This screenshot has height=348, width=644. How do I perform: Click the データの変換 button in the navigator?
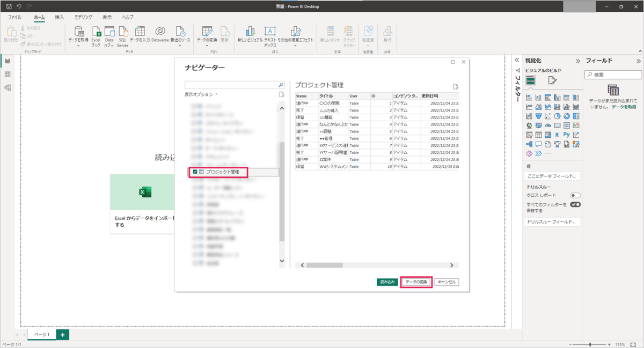[416, 282]
